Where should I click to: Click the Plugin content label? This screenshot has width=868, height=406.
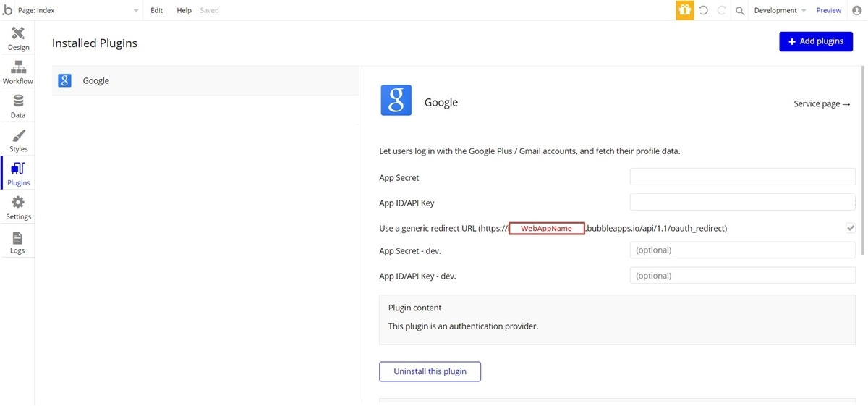click(x=414, y=308)
